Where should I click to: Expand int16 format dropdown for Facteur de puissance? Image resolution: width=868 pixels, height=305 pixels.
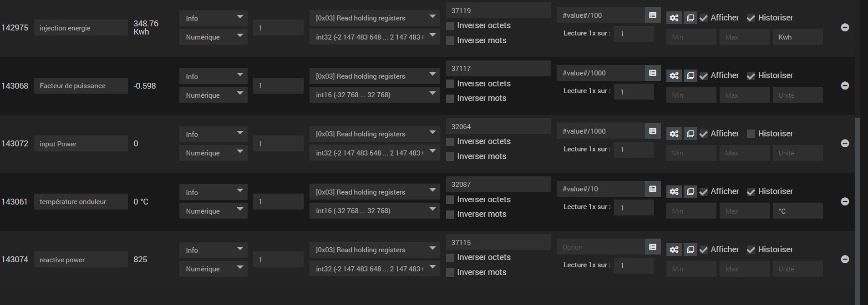[375, 95]
